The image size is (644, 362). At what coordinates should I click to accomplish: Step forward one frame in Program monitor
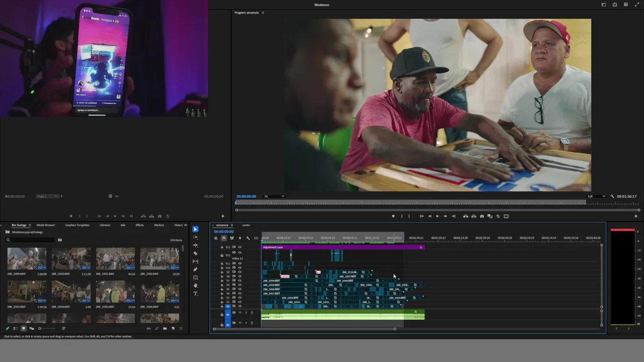coord(445,216)
